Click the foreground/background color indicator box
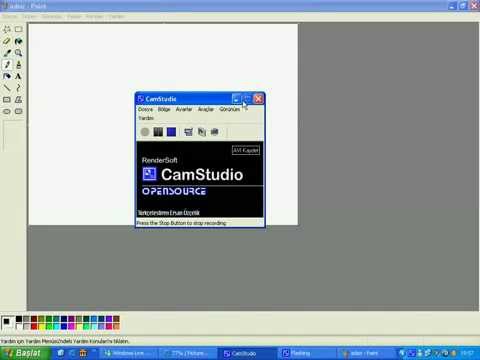 click(x=8, y=323)
